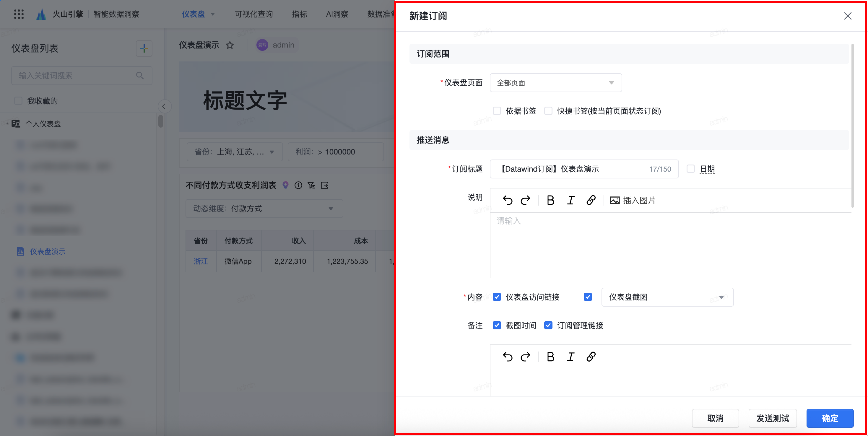This screenshot has width=868, height=436.
Task: Uncheck the 订阅管理链接 checkbox
Action: [x=548, y=325]
